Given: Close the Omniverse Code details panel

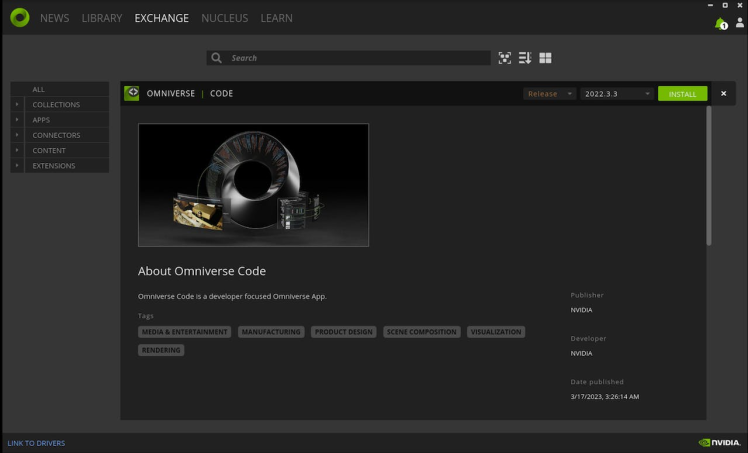Looking at the screenshot, I should [723, 93].
